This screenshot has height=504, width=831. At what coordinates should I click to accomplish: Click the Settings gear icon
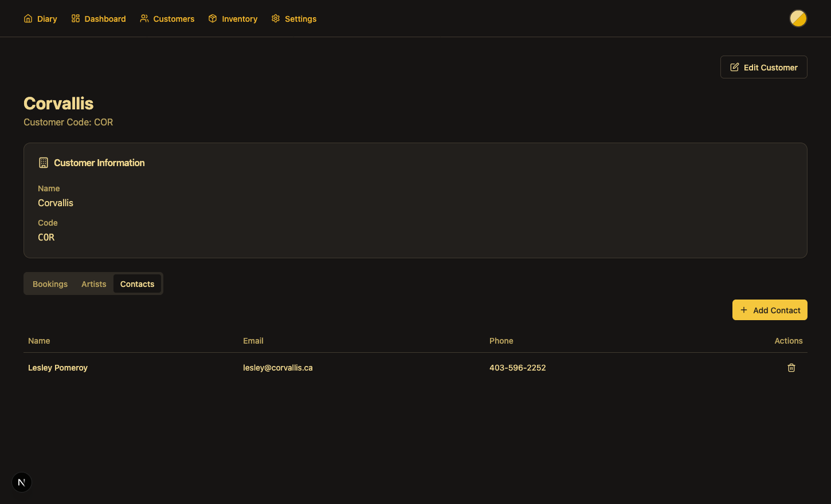coord(276,19)
